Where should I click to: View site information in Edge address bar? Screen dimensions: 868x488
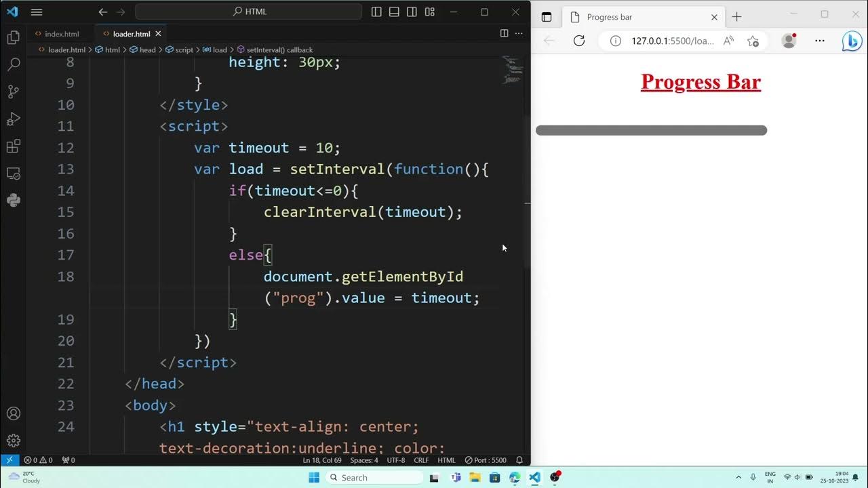(x=615, y=41)
